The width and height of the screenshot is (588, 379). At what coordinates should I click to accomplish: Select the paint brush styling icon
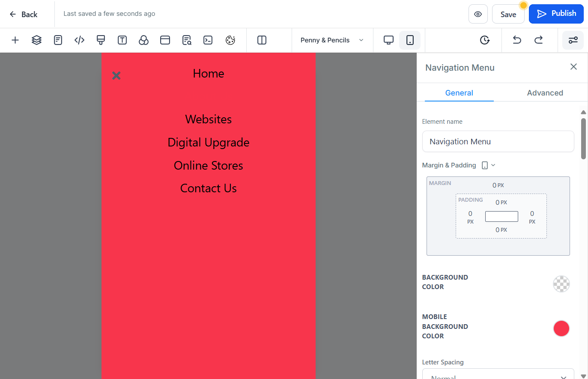[101, 40]
